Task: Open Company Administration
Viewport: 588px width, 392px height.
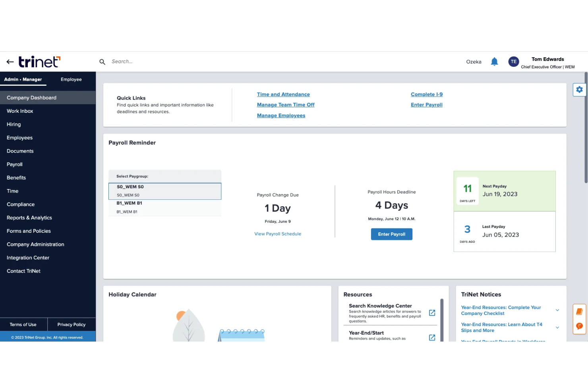Action: (48, 244)
